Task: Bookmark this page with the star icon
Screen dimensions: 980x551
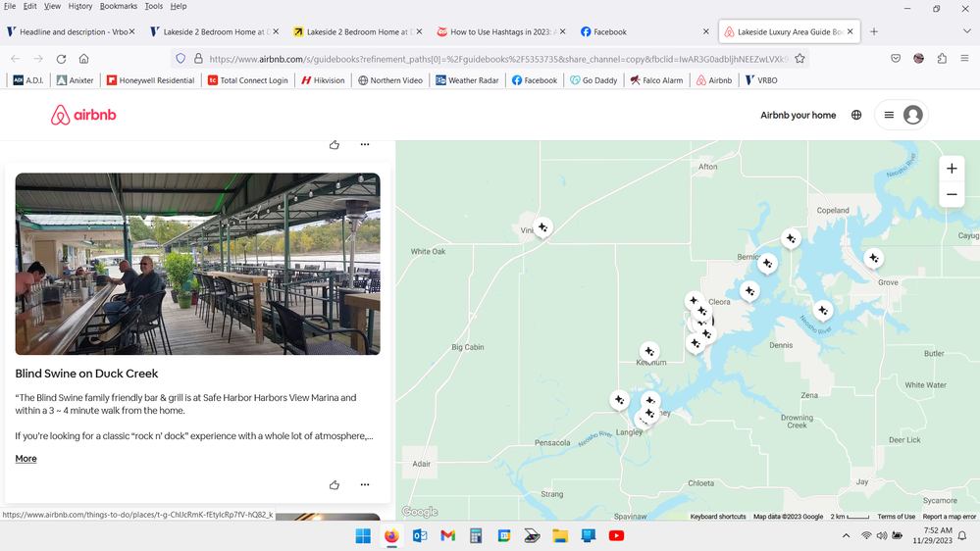Action: pos(799,59)
